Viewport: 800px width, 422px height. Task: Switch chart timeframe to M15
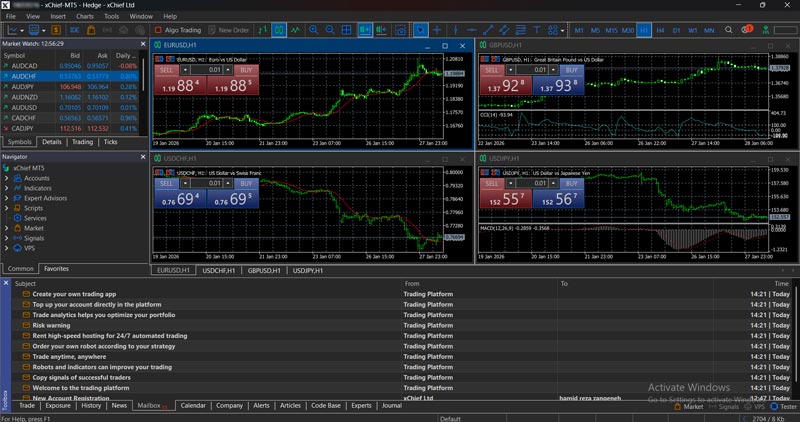(x=611, y=30)
